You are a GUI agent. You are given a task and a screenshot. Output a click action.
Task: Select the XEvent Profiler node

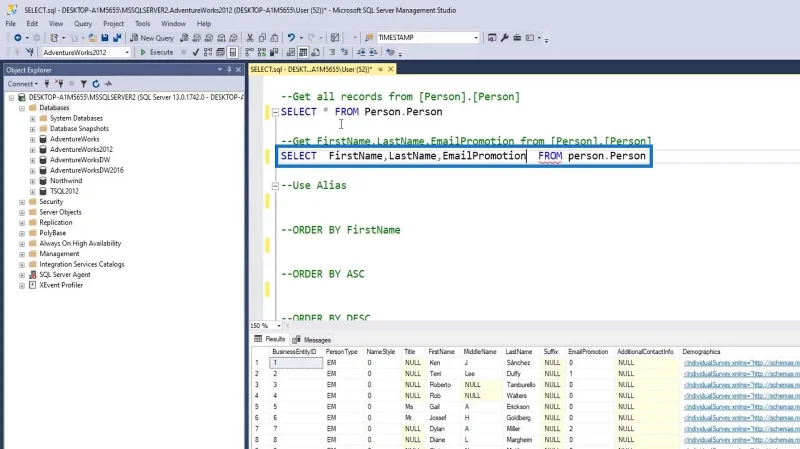61,285
